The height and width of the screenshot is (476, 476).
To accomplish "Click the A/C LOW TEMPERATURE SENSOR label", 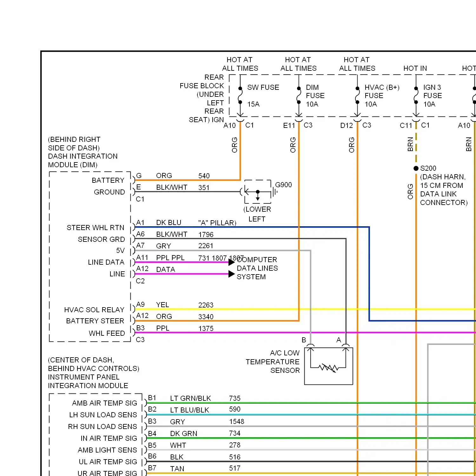I will pos(273,362).
